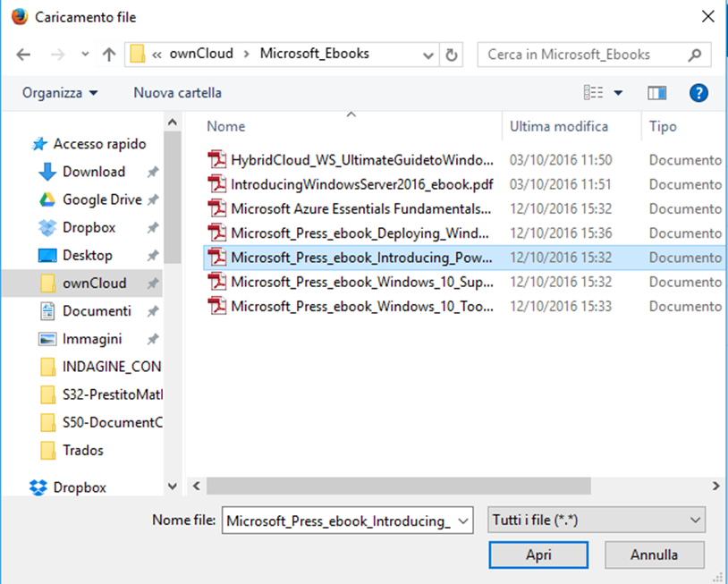Screen dimensions: 728x584
Task: Click the Desktop icon in sidebar
Action: coord(47,255)
